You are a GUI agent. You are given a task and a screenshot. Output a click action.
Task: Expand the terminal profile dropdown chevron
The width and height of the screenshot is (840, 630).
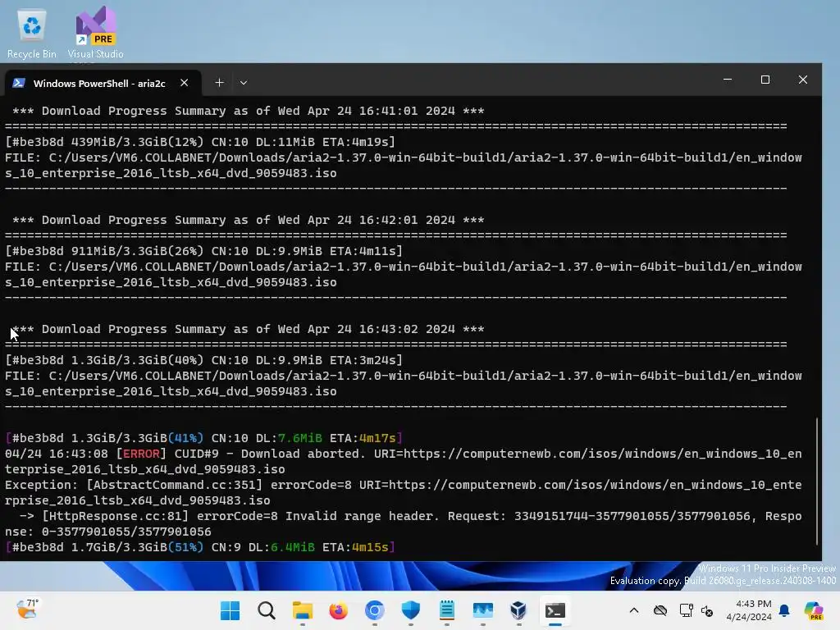(243, 83)
